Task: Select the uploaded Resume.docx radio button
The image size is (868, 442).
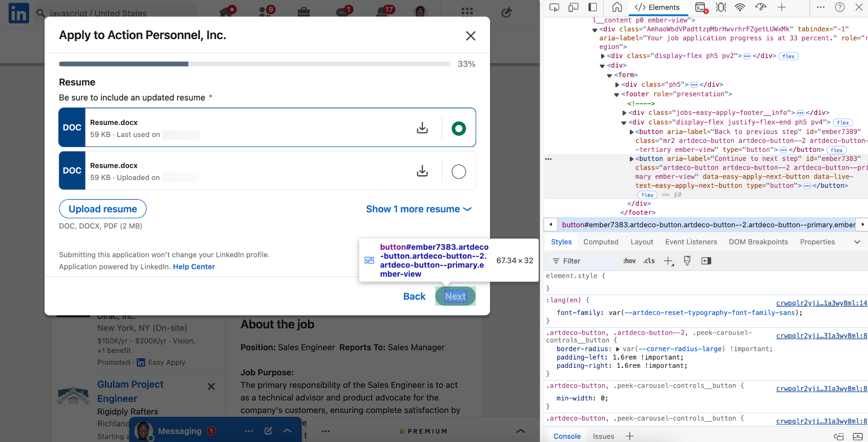Action: (x=459, y=171)
